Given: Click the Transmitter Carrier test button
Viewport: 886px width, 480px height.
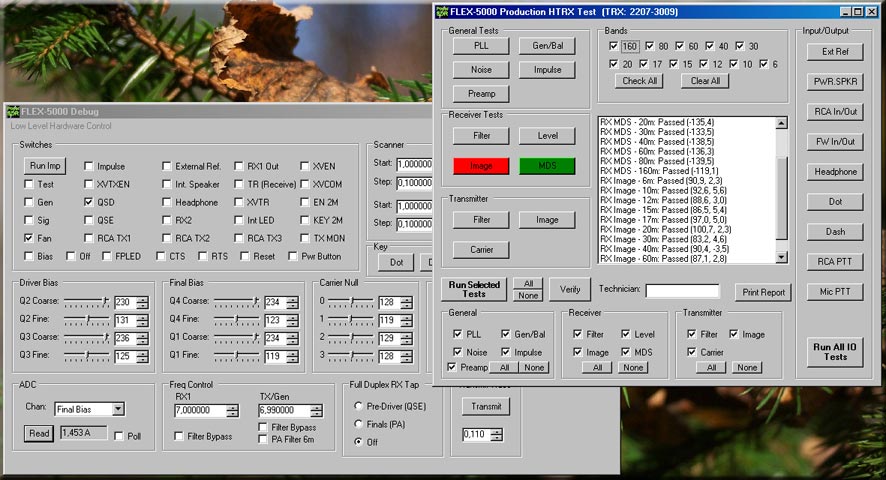Looking at the screenshot, I should [481, 249].
